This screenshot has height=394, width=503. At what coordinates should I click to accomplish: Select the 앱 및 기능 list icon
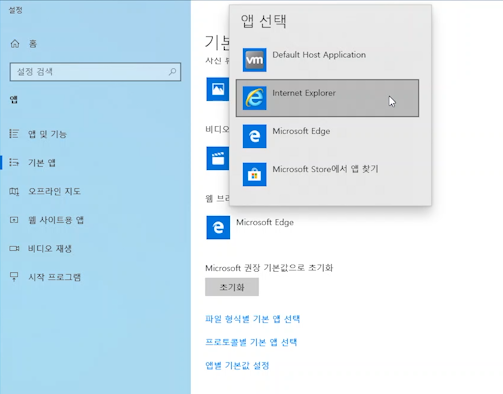click(14, 134)
